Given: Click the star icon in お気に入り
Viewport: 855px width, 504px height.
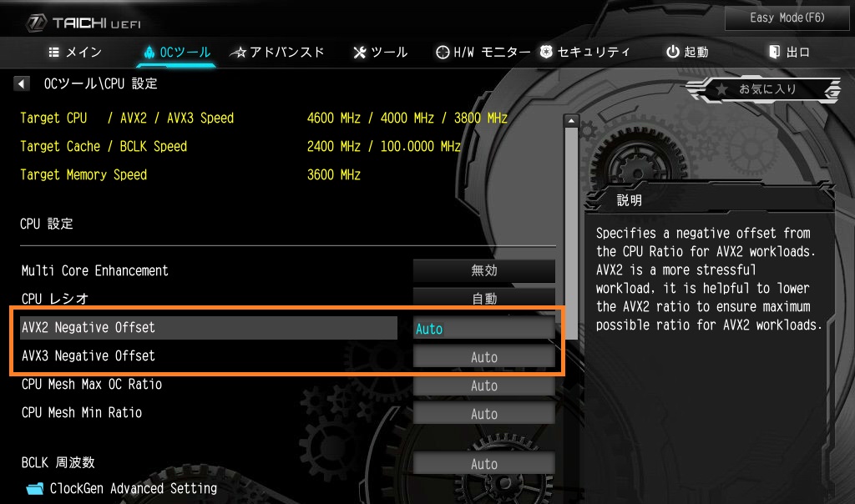Looking at the screenshot, I should [721, 88].
